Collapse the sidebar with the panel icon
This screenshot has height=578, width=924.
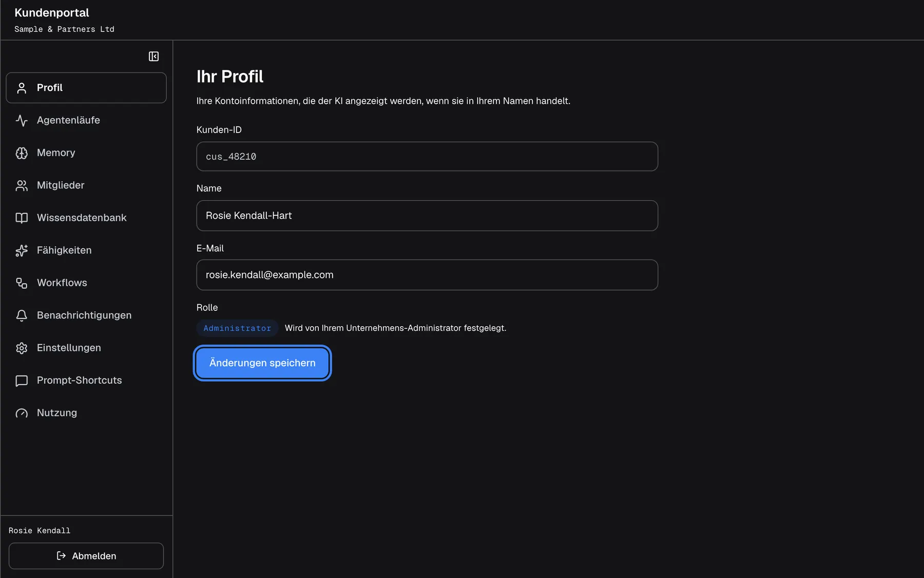[x=153, y=57]
